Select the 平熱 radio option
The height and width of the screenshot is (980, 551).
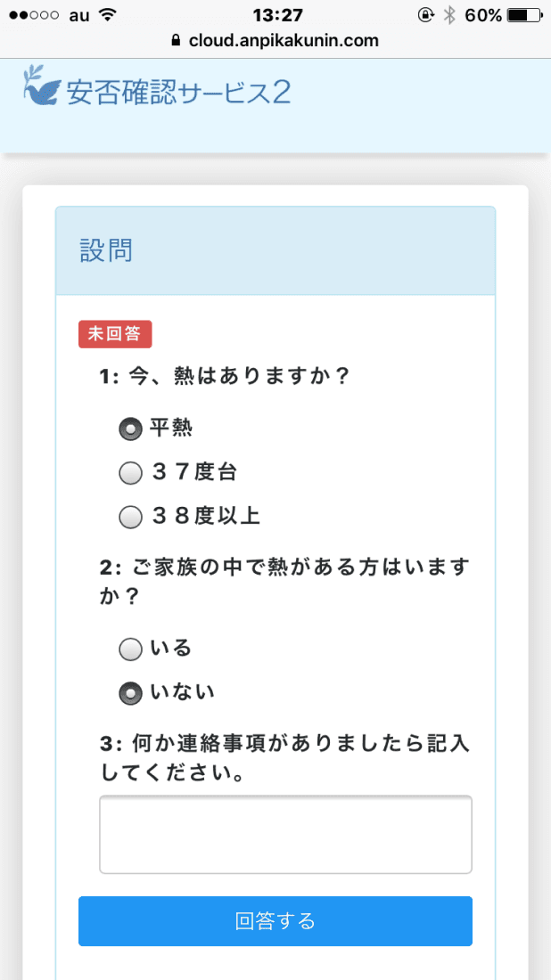(x=129, y=428)
